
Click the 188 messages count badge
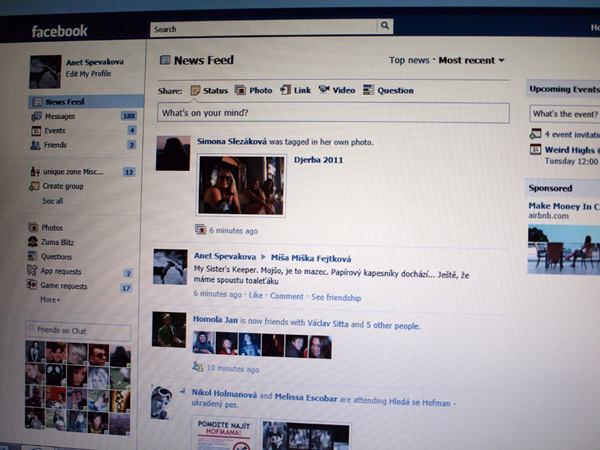(129, 116)
